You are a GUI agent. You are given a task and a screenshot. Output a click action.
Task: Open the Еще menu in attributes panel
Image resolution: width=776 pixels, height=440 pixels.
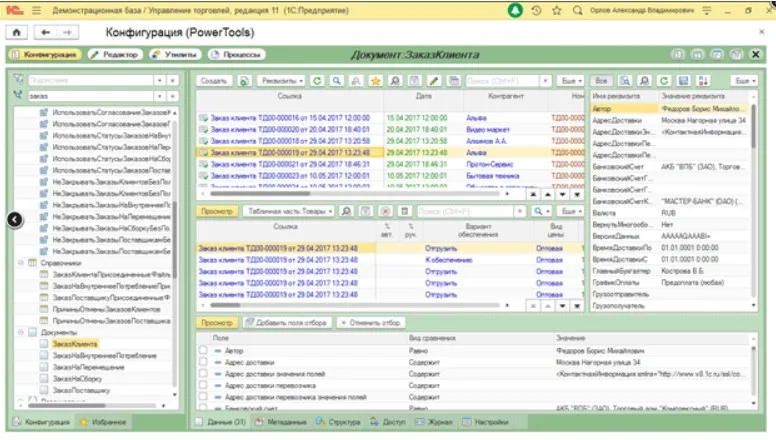click(744, 81)
